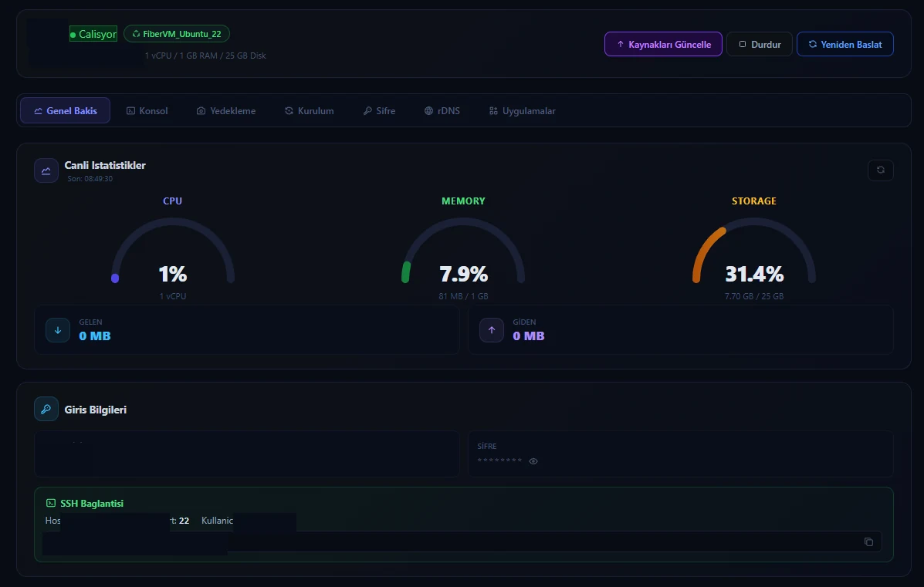
Task: Open the Konsol tab
Action: pos(147,110)
